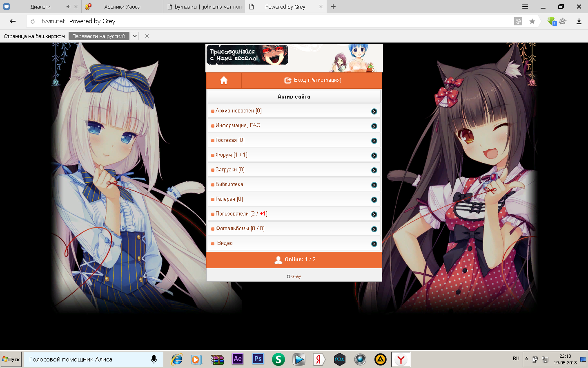Bookmark the page with the star icon
588x368 pixels.
pyautogui.click(x=532, y=21)
